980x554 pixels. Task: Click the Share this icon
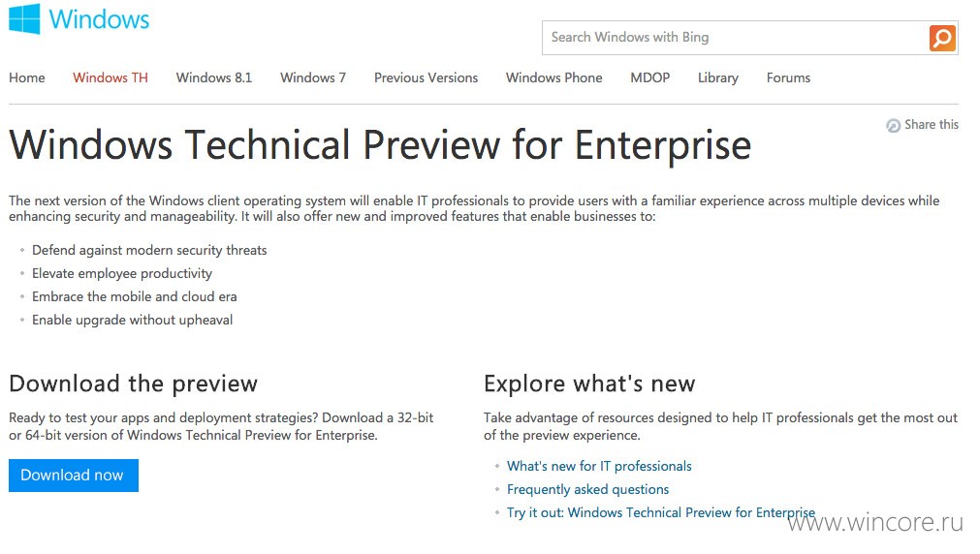point(893,126)
